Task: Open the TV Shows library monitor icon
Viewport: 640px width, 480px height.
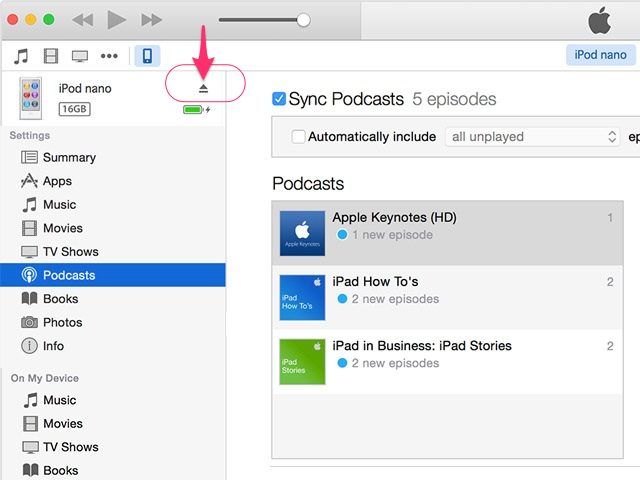Action: pos(80,56)
